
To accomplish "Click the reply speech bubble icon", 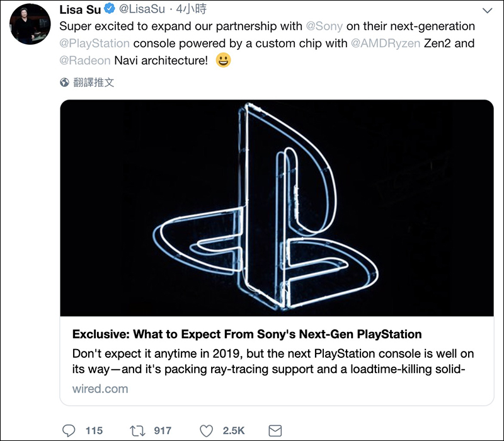I will [x=69, y=430].
